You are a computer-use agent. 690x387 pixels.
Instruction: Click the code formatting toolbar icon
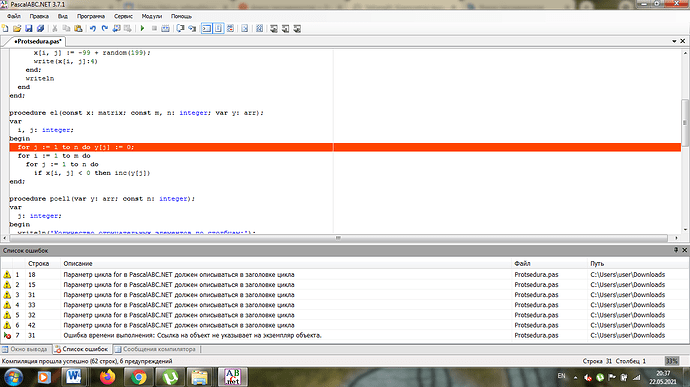click(245, 29)
